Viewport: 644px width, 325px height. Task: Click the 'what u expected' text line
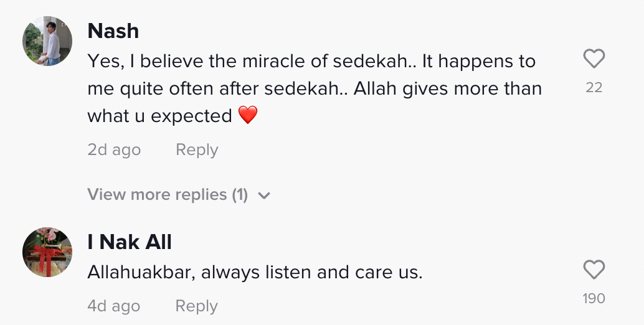point(160,116)
